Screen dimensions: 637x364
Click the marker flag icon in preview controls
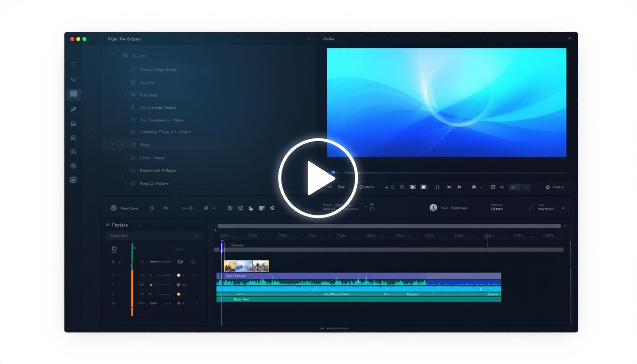[473, 187]
